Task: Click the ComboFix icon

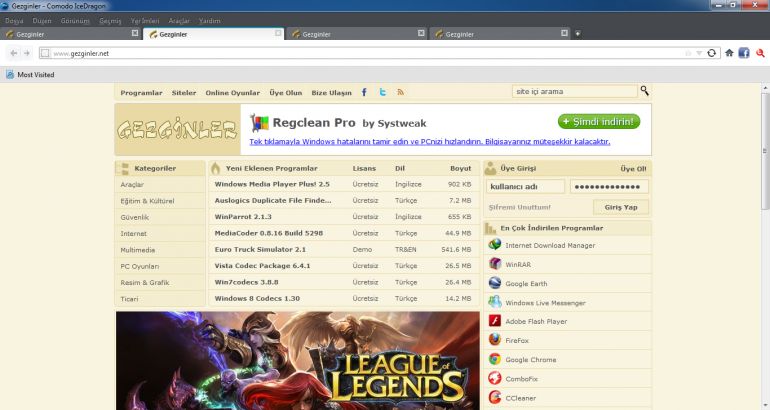Action: click(495, 378)
